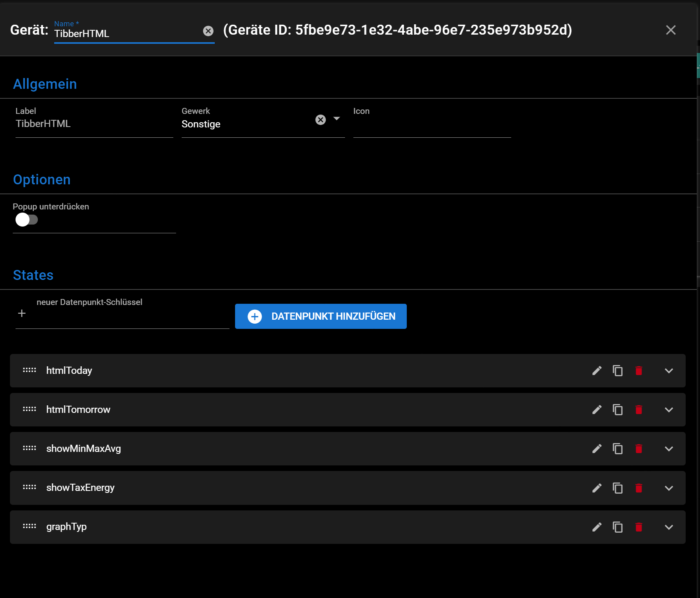Delete the showMinMaxAvg state
Viewport: 700px width, 598px height.
click(639, 449)
